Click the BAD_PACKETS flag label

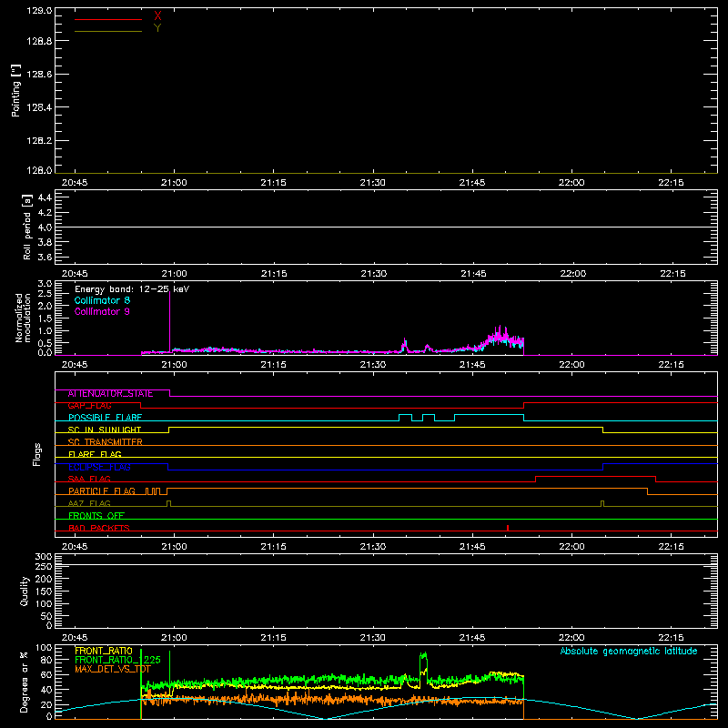[x=99, y=529]
